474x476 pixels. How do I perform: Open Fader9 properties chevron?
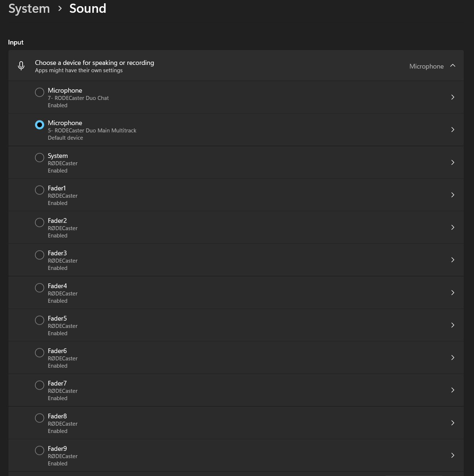point(452,455)
